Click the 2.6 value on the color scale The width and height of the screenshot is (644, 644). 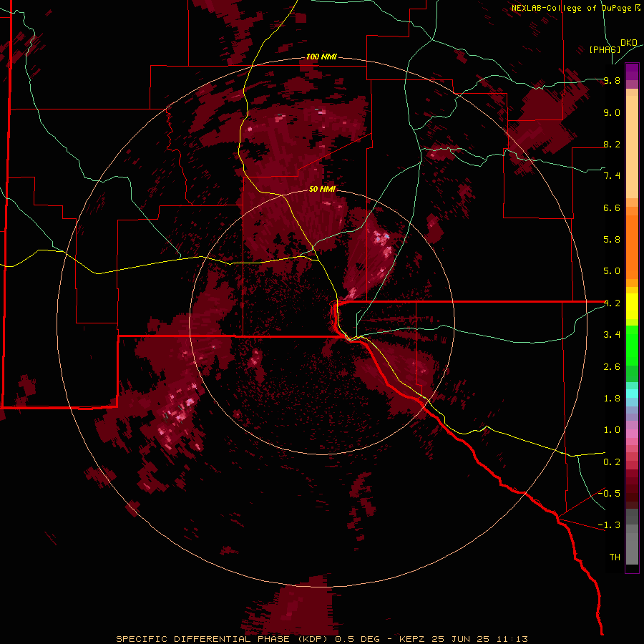tap(612, 367)
